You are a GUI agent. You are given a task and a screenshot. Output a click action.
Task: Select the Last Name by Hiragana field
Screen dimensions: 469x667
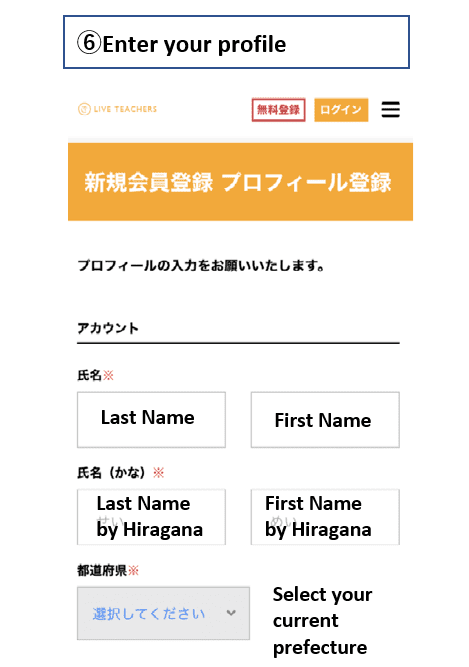151,517
